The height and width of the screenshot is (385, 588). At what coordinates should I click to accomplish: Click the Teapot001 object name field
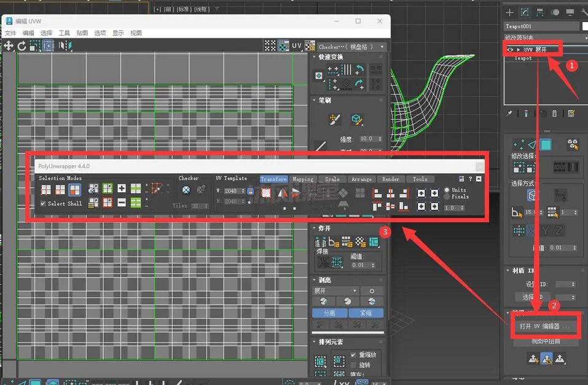(x=541, y=26)
